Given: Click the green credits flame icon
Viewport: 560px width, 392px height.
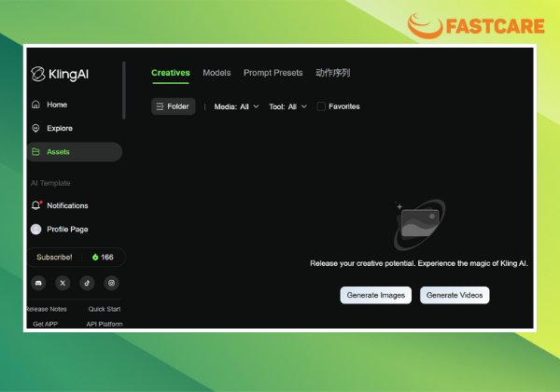Looking at the screenshot, I should click(x=95, y=257).
